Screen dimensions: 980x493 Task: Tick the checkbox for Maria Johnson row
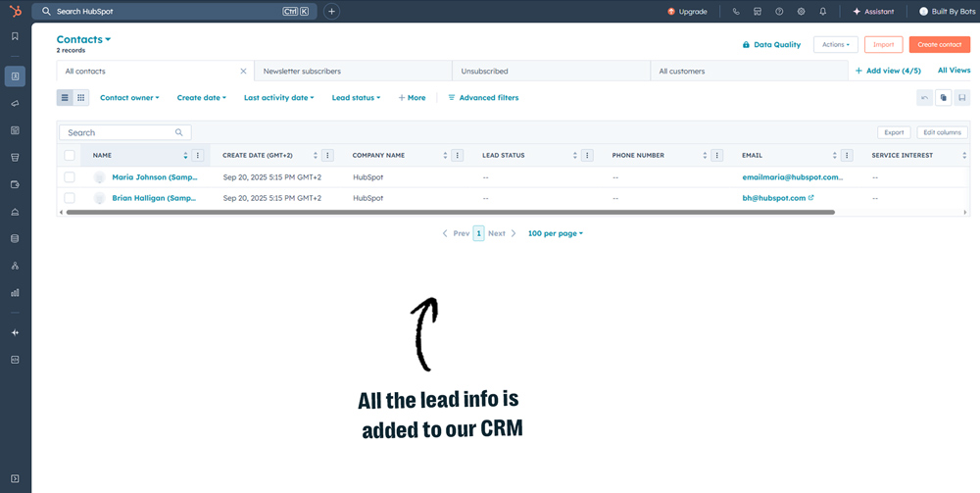coord(70,177)
